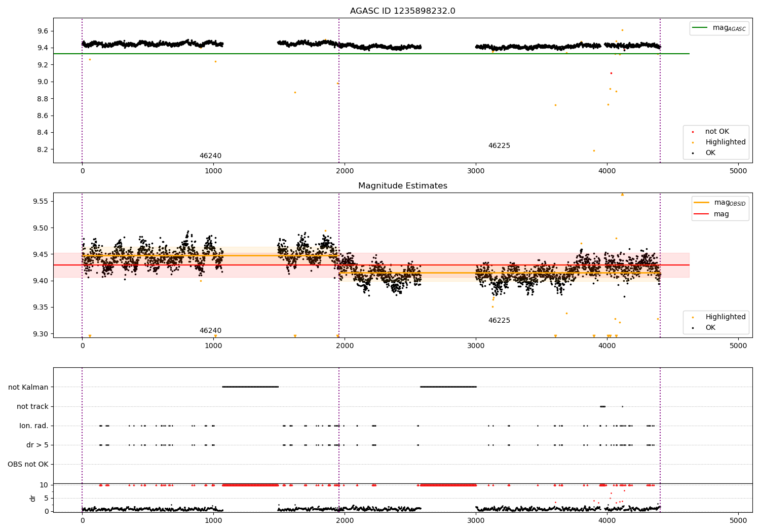Click the 'not OK' legend label
Viewport: 760px width, 532px height.
coord(717,132)
